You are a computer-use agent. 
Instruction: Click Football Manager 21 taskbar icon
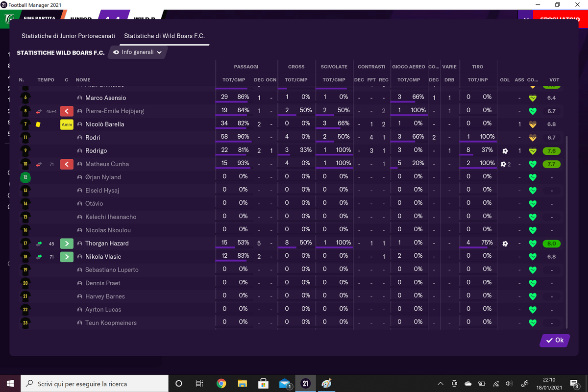point(305,384)
